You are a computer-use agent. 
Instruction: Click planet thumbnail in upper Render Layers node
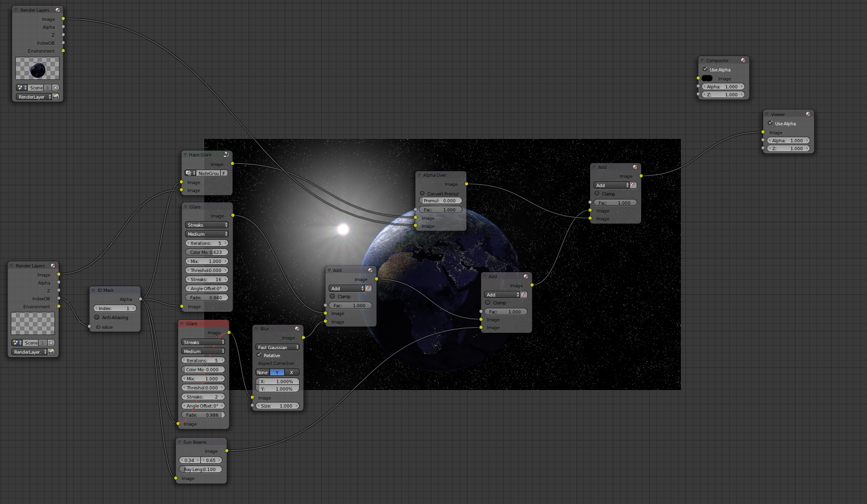click(37, 69)
